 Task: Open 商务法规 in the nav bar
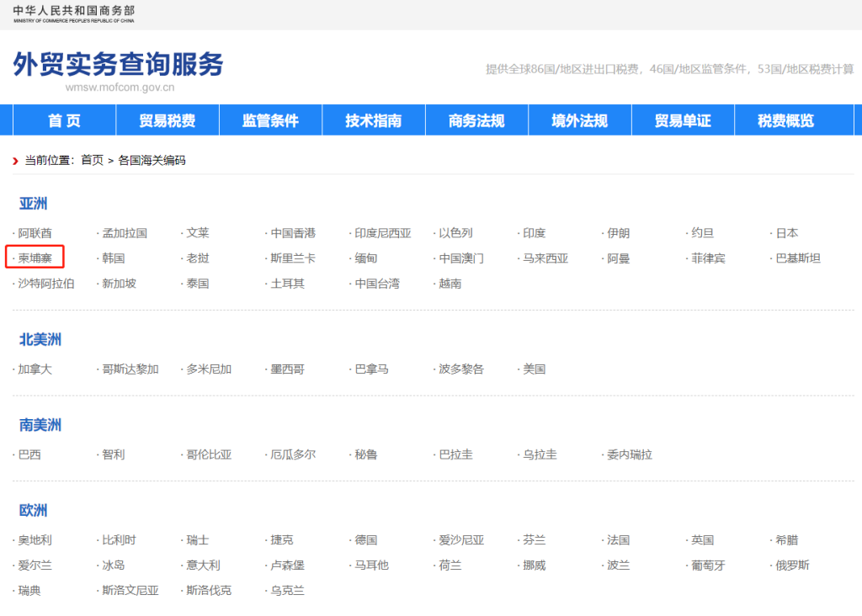(x=476, y=120)
